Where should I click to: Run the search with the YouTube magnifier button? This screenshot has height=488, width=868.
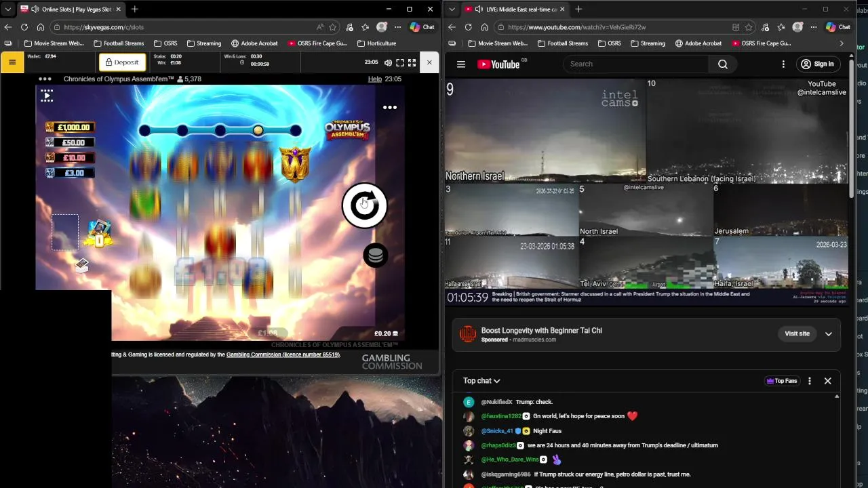(x=723, y=64)
